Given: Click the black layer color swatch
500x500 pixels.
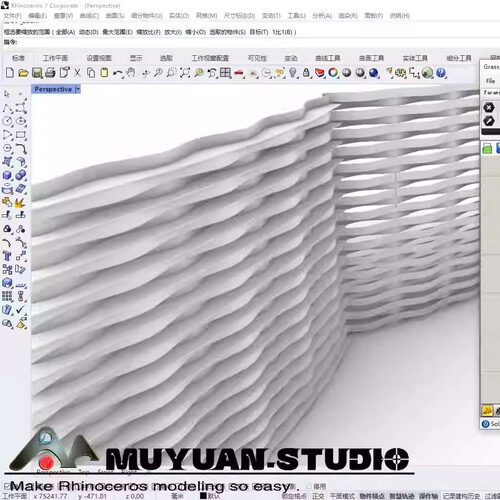Looking at the screenshot, I should point(203,496).
